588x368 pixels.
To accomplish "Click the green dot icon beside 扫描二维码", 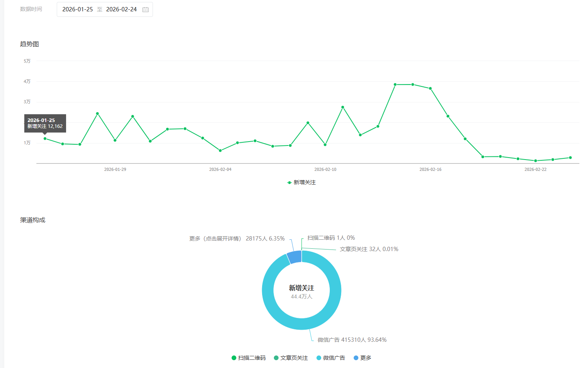I will point(234,358).
